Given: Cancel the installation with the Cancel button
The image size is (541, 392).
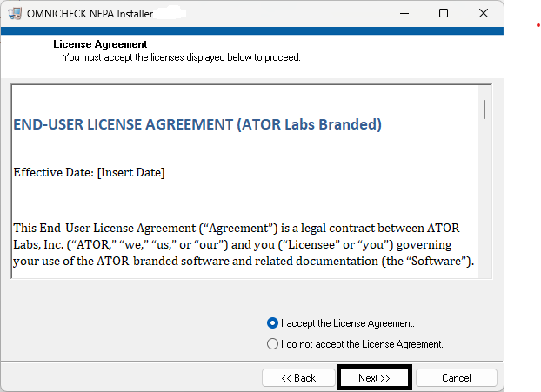Looking at the screenshot, I should tap(457, 378).
